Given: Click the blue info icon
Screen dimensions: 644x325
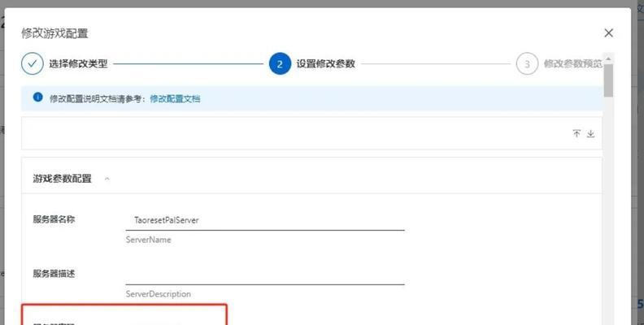Looking at the screenshot, I should click(37, 97).
